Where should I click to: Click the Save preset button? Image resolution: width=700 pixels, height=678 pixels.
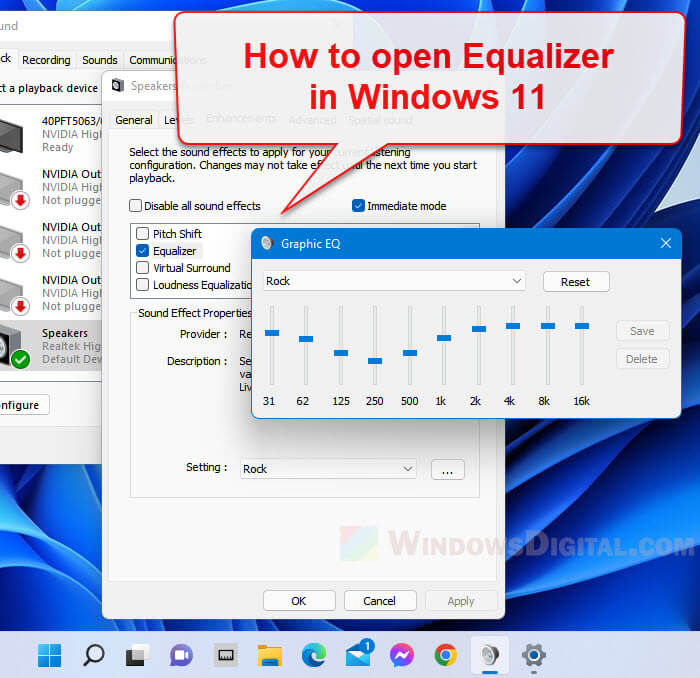pos(642,331)
